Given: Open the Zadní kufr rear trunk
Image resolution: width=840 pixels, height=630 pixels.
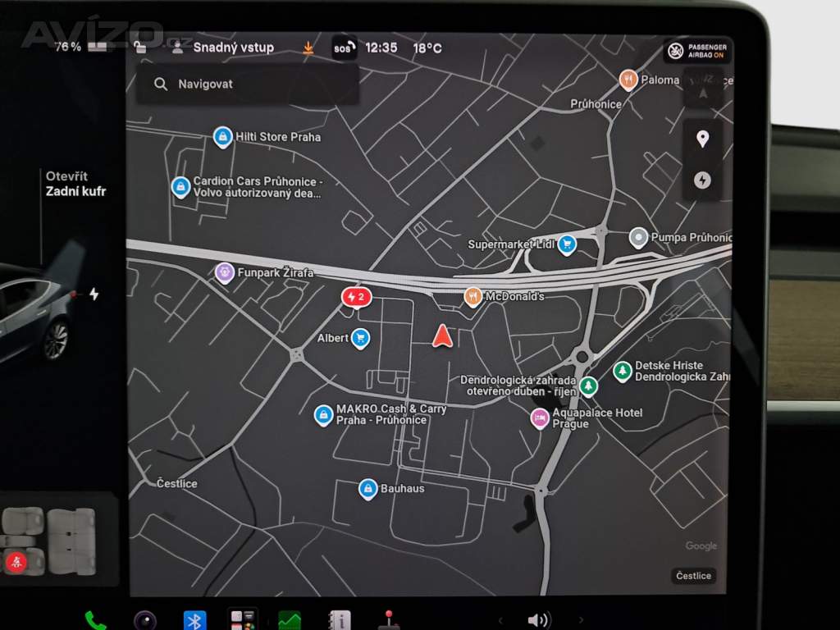Looking at the screenshot, I should click(x=75, y=185).
